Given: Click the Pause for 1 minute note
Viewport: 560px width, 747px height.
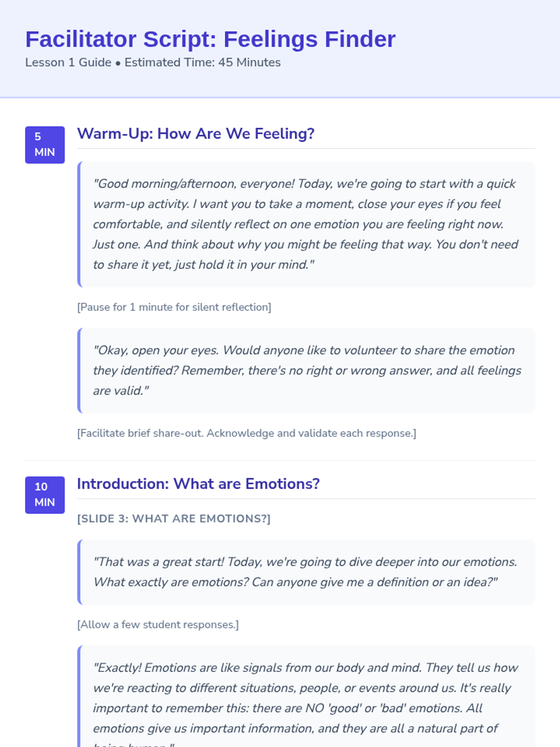Looking at the screenshot, I should pyautogui.click(x=174, y=307).
